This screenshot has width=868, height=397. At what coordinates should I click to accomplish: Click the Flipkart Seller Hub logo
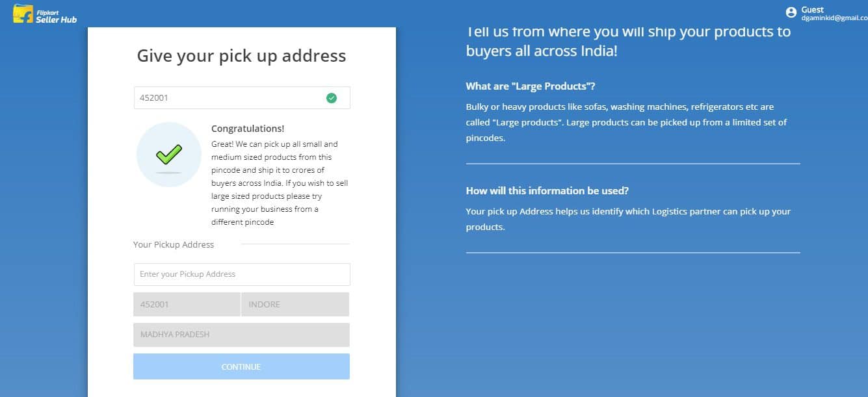[45, 14]
